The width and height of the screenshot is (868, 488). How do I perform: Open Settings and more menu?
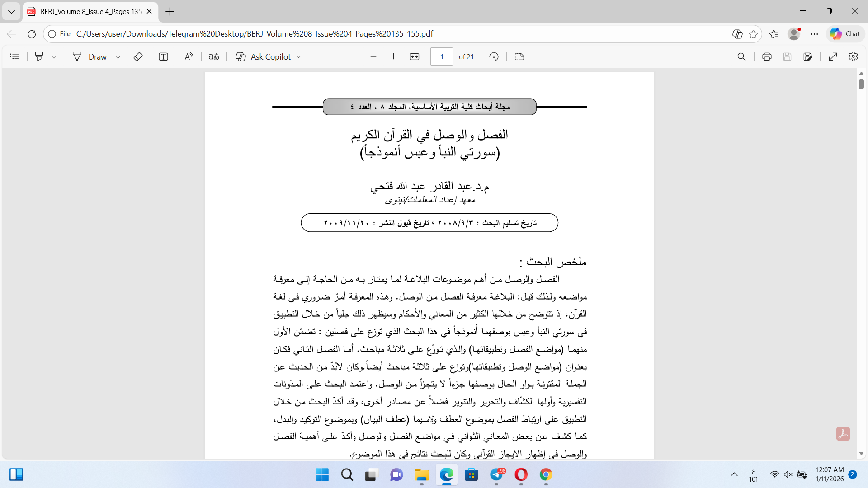click(x=815, y=34)
